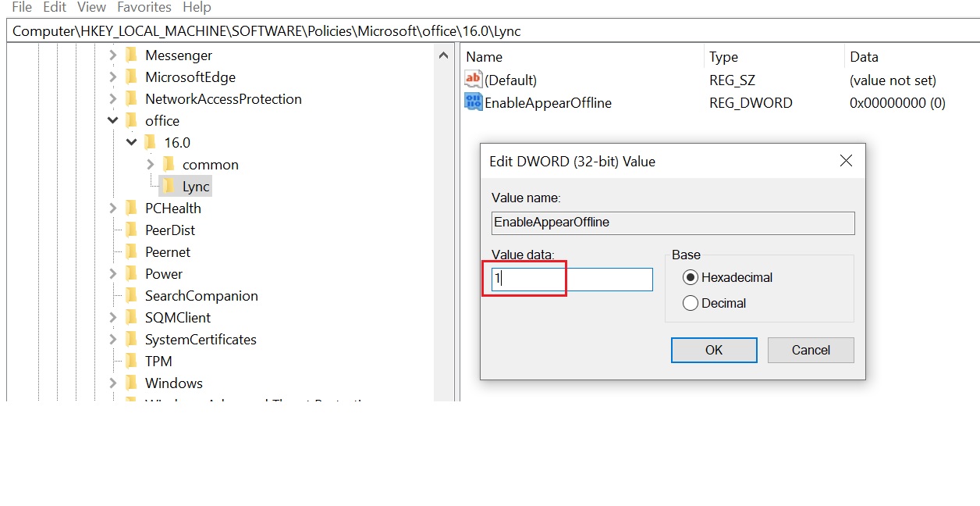Click the TPM folder icon

coord(131,361)
